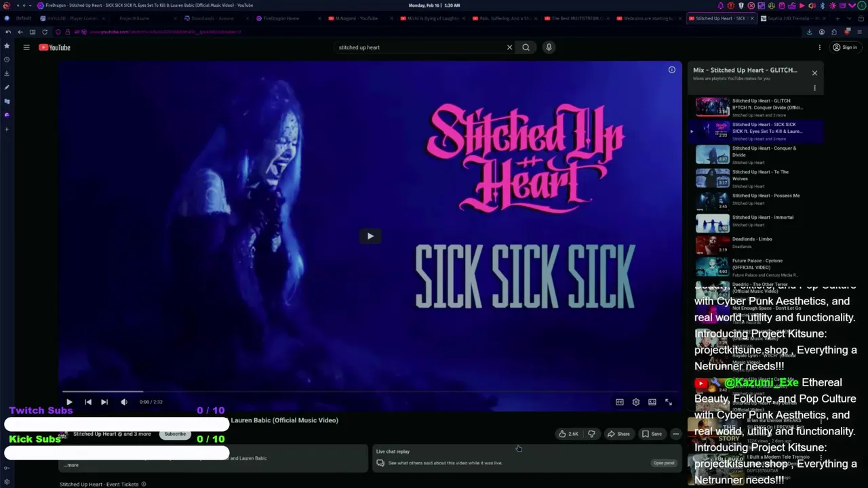The width and height of the screenshot is (868, 488).
Task: Click the Sign in button
Action: click(845, 47)
